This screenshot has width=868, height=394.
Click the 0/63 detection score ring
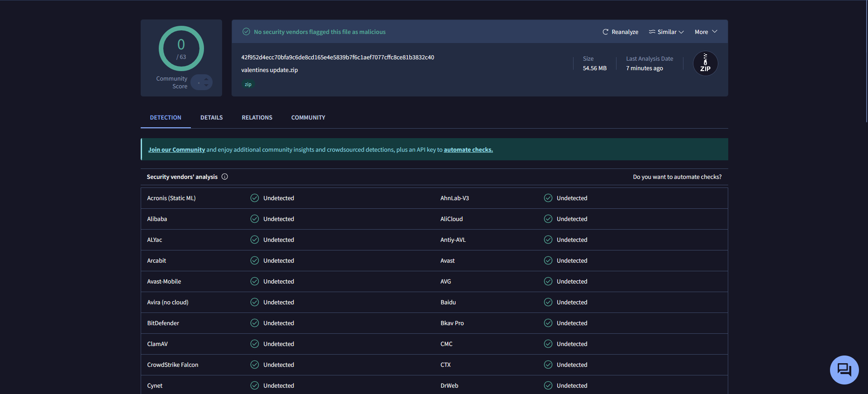[x=181, y=48]
